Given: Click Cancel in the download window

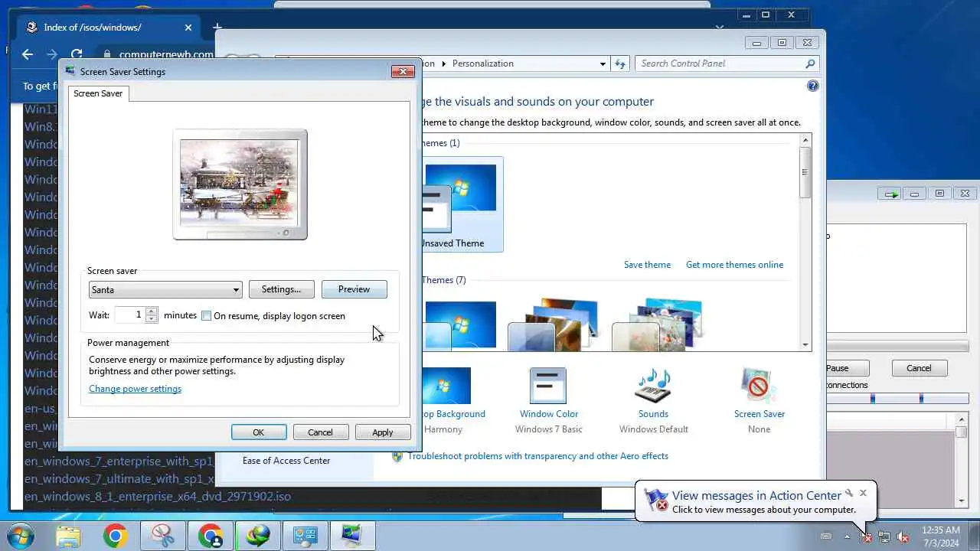Looking at the screenshot, I should tap(919, 368).
